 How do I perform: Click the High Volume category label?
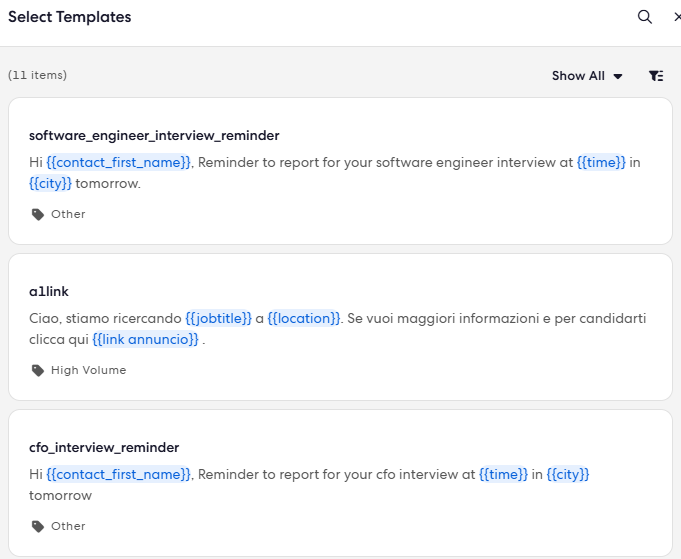point(89,370)
